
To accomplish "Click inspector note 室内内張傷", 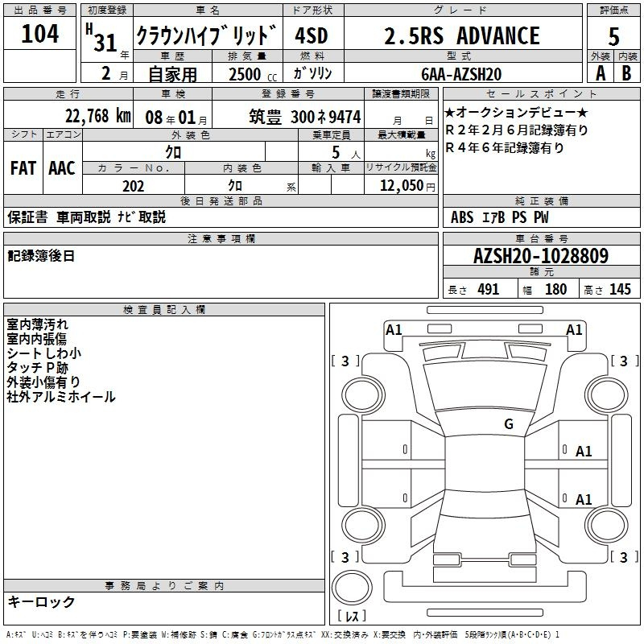I will click(x=36, y=338).
